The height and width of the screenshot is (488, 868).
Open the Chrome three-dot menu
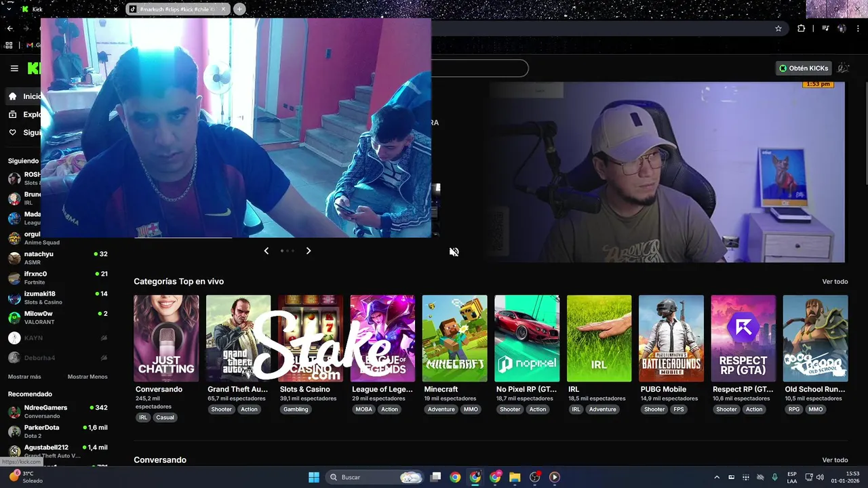pyautogui.click(x=859, y=28)
